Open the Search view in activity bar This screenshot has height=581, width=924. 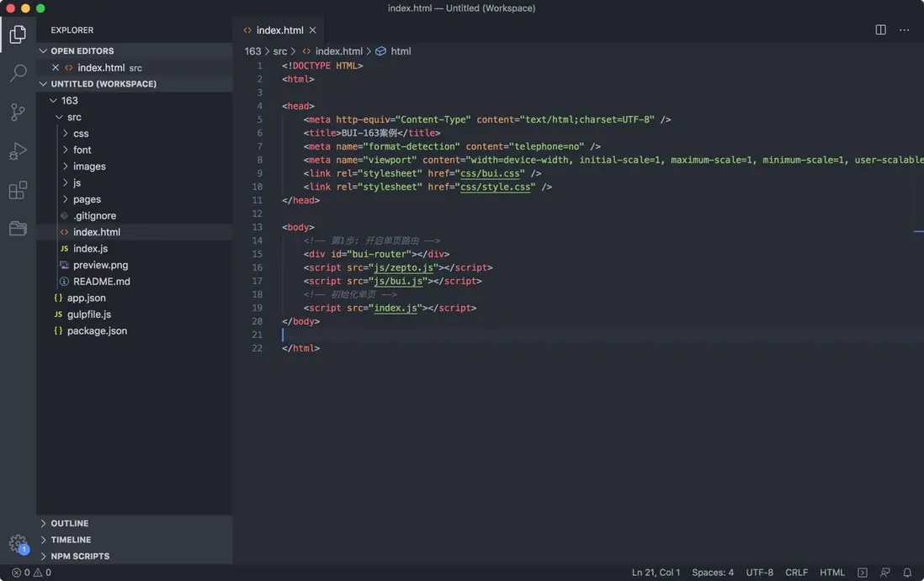[x=18, y=72]
